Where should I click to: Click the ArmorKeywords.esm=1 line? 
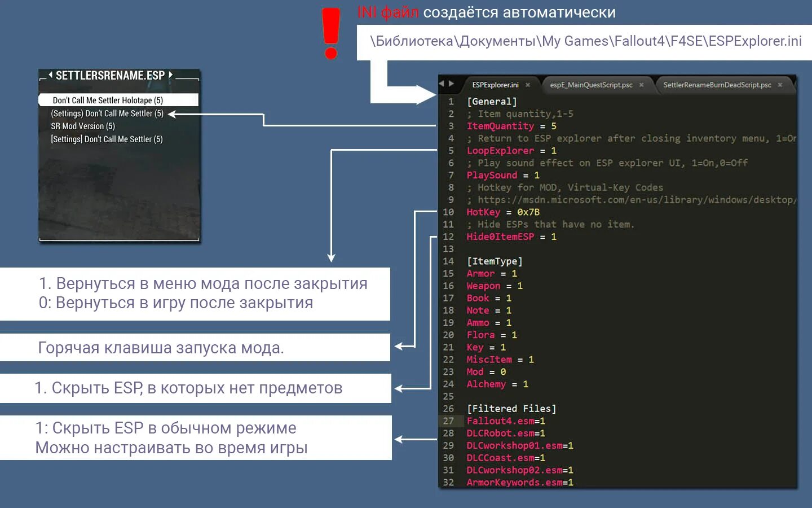pos(520,483)
